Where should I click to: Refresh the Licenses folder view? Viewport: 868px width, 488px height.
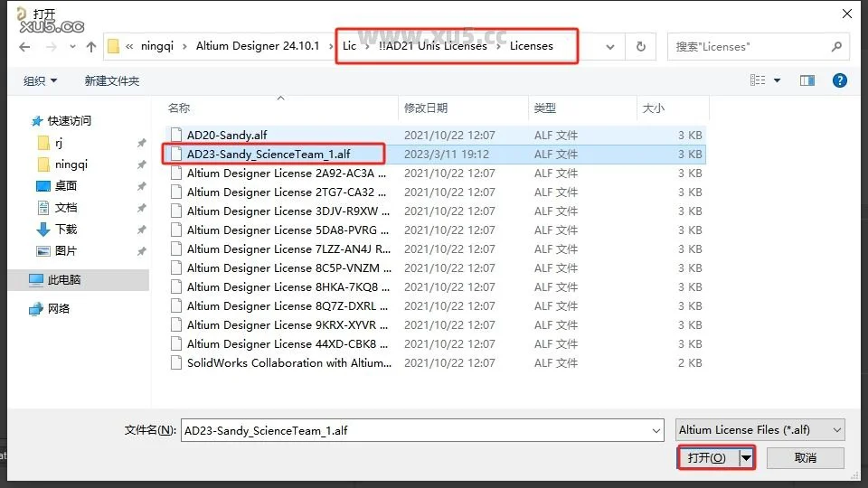pyautogui.click(x=641, y=46)
